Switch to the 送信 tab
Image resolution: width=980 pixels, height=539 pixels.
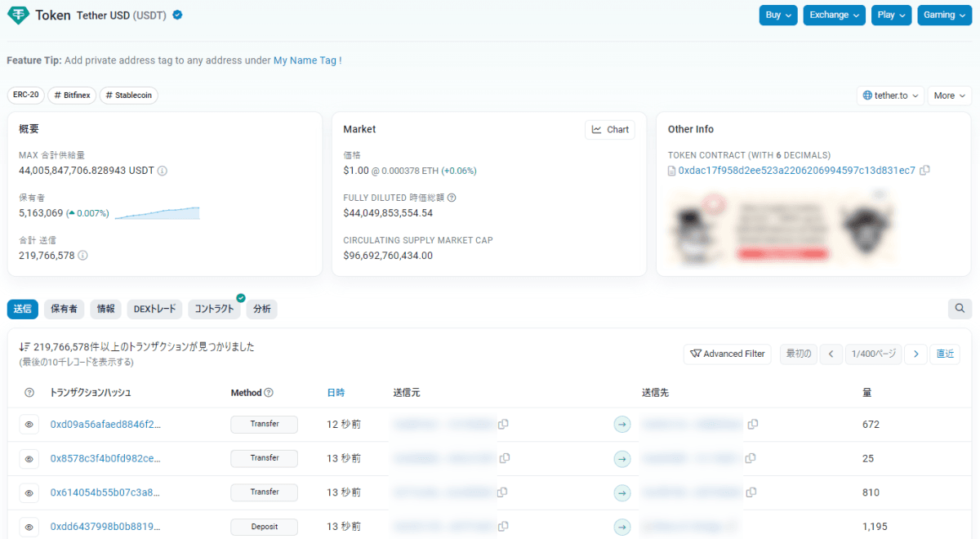coord(23,309)
